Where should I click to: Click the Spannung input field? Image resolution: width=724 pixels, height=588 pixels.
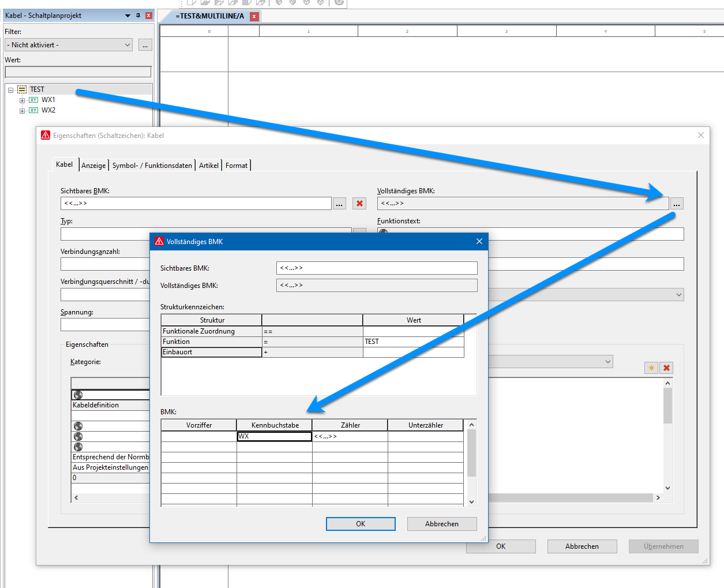105,325
